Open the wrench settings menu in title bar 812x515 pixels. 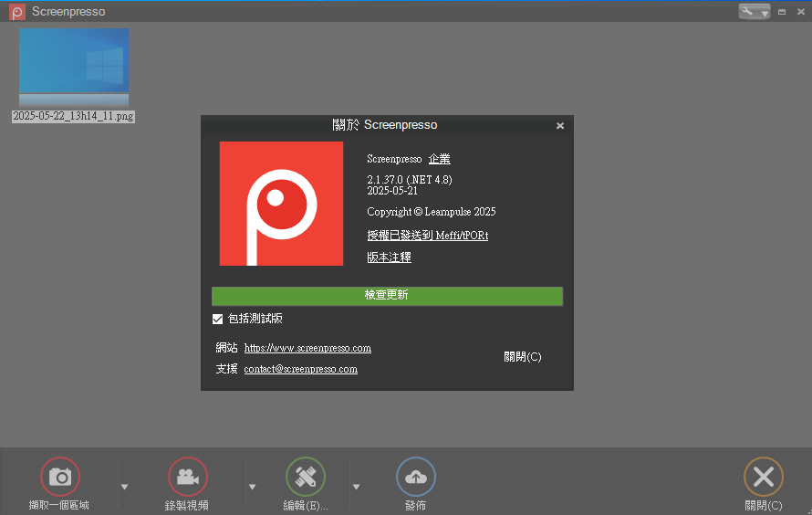click(754, 11)
